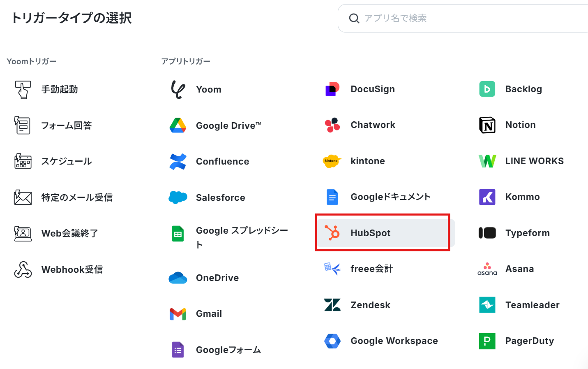Viewport: 588px width, 369px height.
Task: Select DocuSign app trigger name
Action: click(373, 89)
